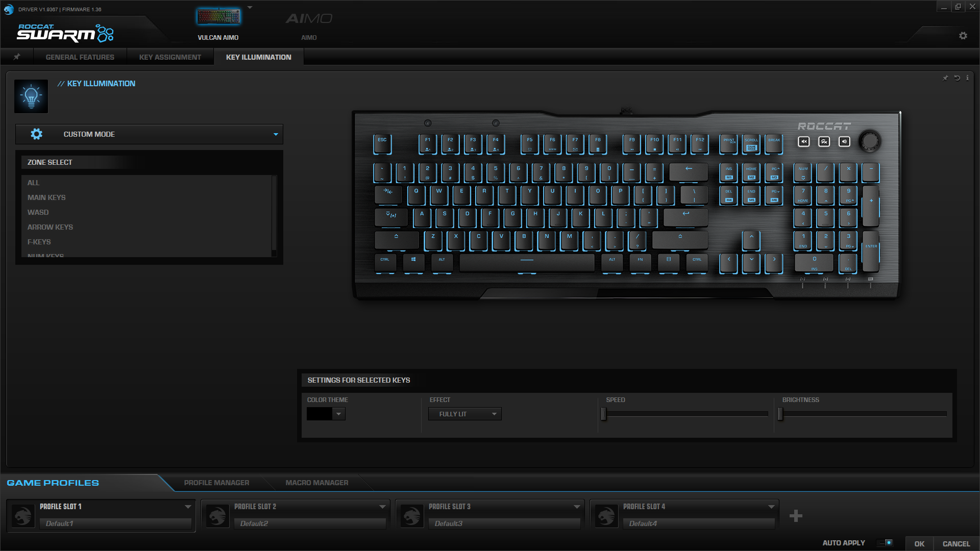The image size is (980, 551).
Task: Add a new profile slot with plus icon
Action: click(x=796, y=516)
